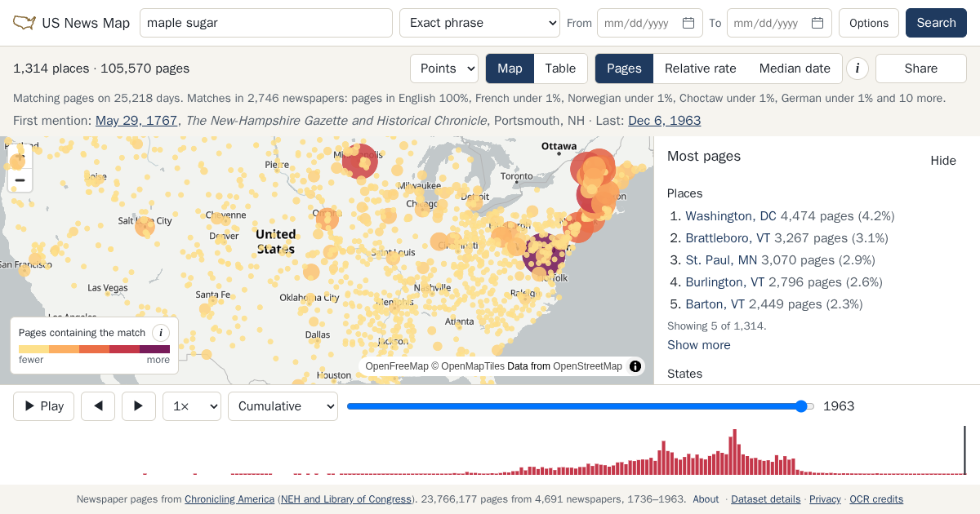Open the Points display style dropdown
The width and height of the screenshot is (980, 514).
click(x=444, y=69)
